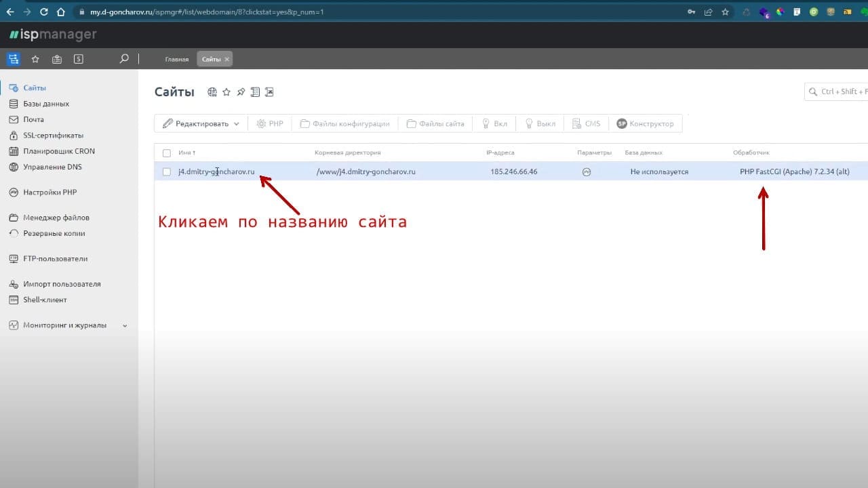This screenshot has width=868, height=488.
Task: Click the ispmanager logo
Action: pyautogui.click(x=53, y=35)
